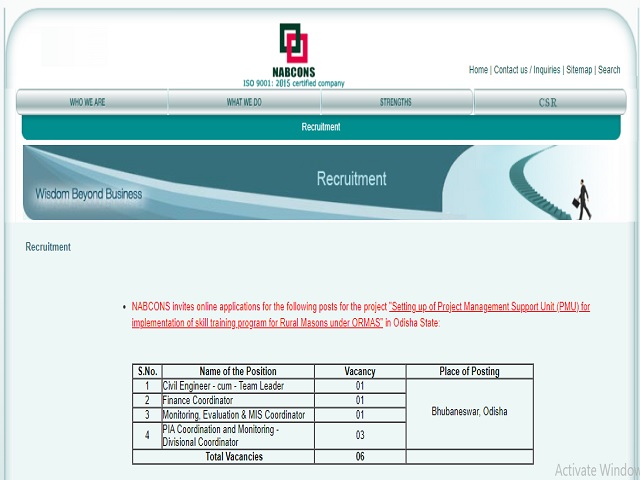Open the Search link in the header
The image size is (640, 480).
click(609, 70)
